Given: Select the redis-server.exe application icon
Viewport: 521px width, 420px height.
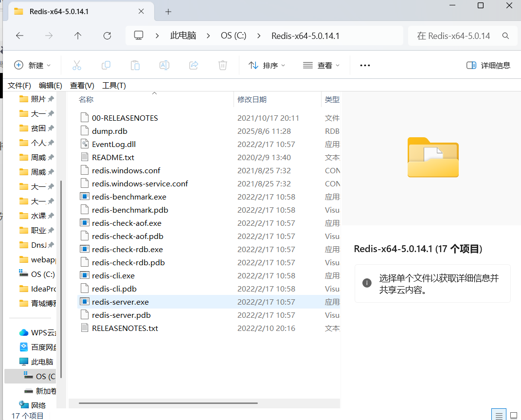Looking at the screenshot, I should coord(85,302).
